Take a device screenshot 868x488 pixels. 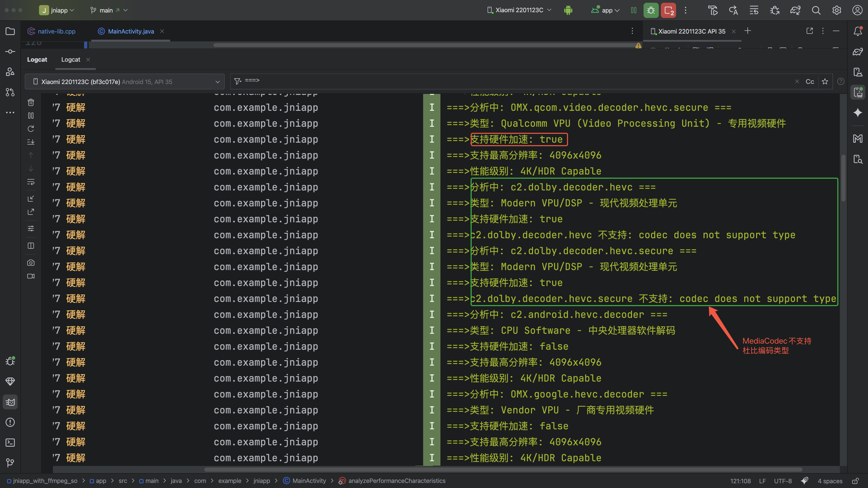[31, 263]
